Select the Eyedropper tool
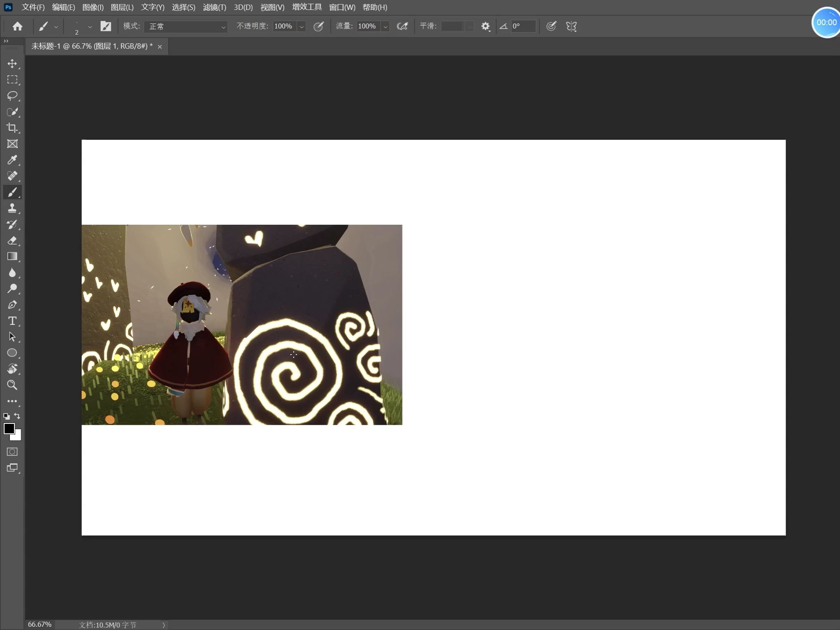The image size is (840, 630). pyautogui.click(x=12, y=160)
